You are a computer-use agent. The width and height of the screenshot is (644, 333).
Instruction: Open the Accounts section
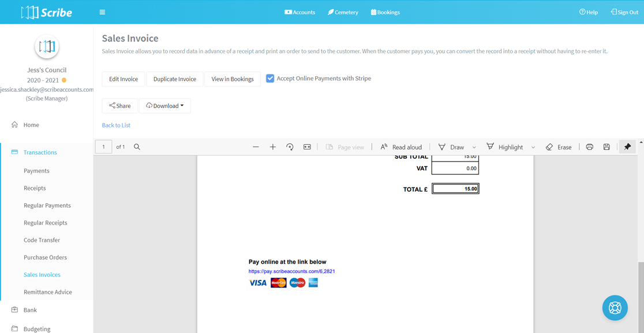[300, 12]
